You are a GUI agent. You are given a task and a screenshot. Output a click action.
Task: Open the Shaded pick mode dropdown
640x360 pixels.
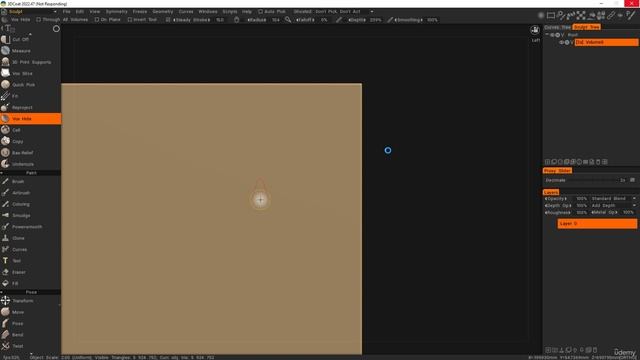(x=333, y=11)
